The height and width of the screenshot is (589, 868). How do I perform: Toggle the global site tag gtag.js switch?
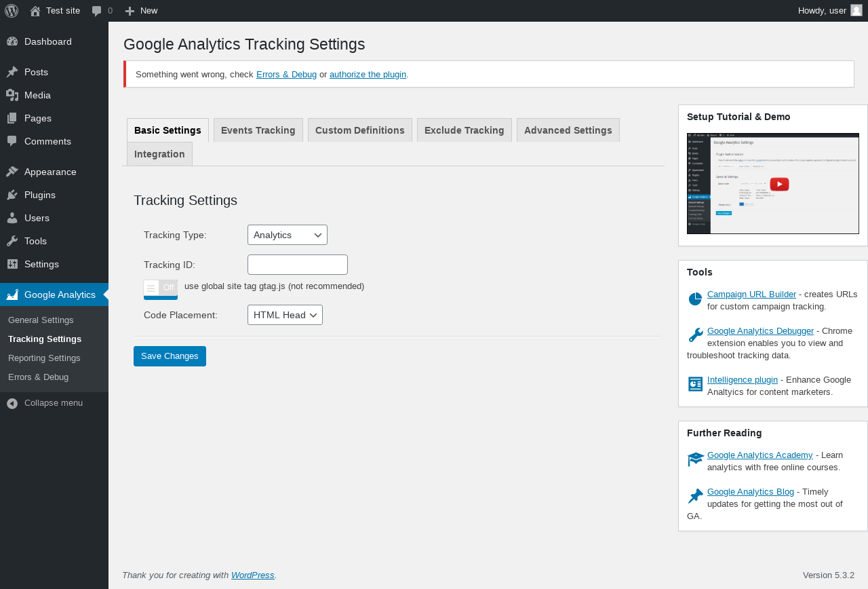coord(161,289)
